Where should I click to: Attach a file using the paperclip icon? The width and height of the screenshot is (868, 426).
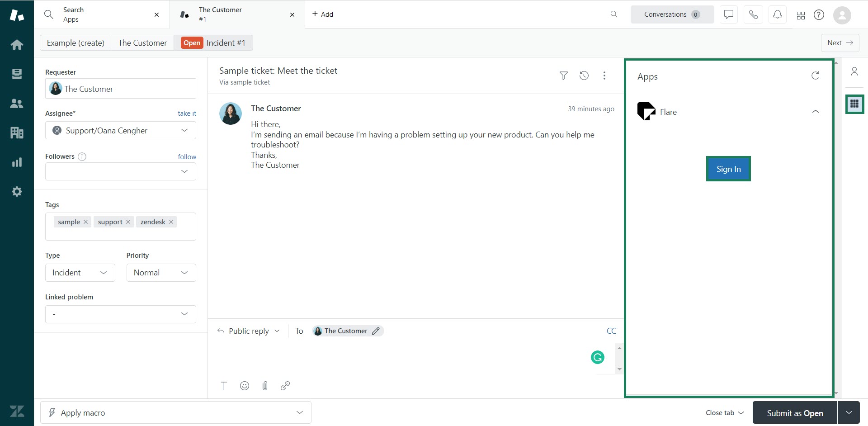click(x=265, y=386)
